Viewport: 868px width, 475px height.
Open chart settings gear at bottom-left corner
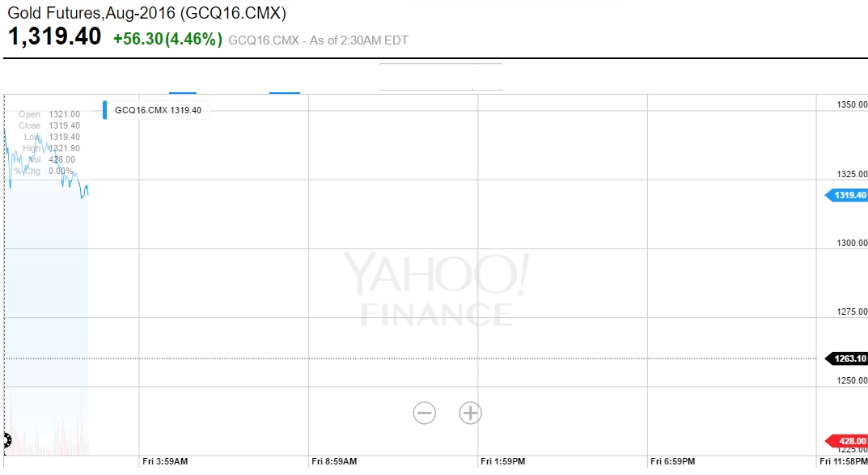[x=5, y=441]
